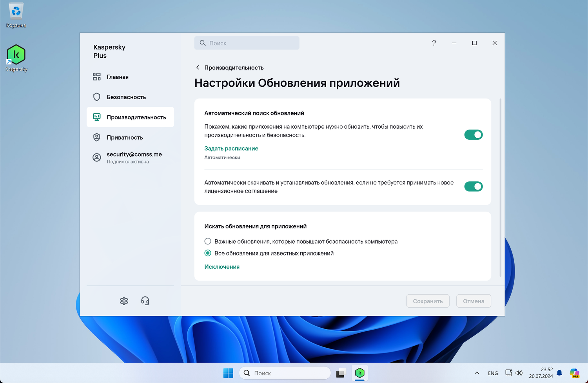Open the Безопасность section
The image size is (588, 383).
(130, 97)
